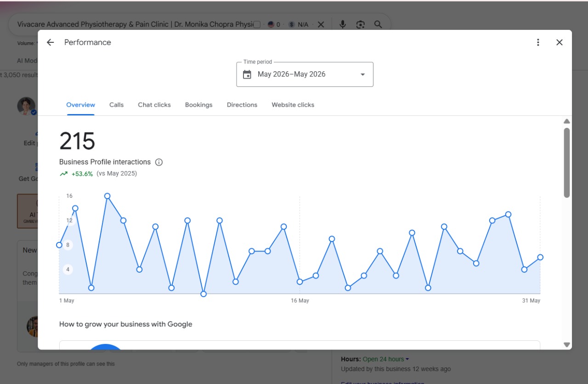Image resolution: width=588 pixels, height=384 pixels.
Task: Expand the Time period dropdown arrow
Action: point(362,75)
